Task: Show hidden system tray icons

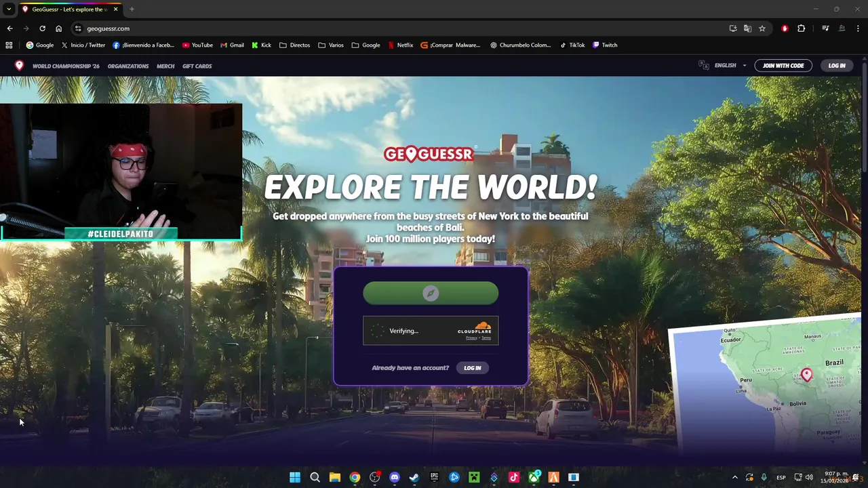Action: (x=734, y=477)
